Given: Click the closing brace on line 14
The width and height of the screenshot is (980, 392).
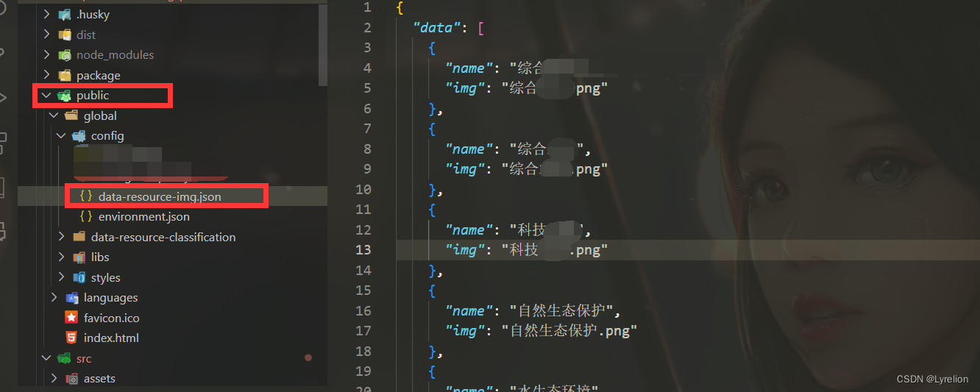Looking at the screenshot, I should (433, 271).
